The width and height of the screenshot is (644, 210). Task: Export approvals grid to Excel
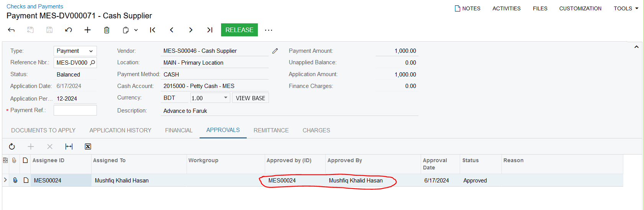click(x=88, y=147)
